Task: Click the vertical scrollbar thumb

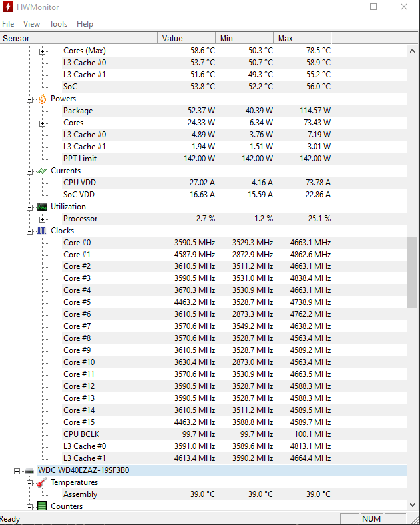Action: click(x=412, y=272)
